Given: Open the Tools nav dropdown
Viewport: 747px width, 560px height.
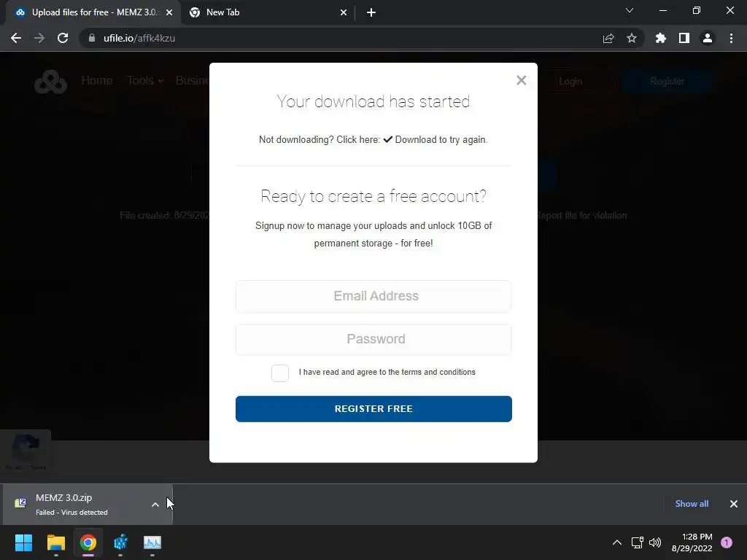Looking at the screenshot, I should point(145,80).
